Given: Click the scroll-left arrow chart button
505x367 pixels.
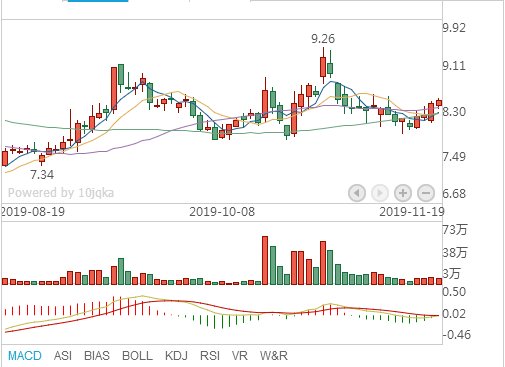Looking at the screenshot, I should point(357,193).
